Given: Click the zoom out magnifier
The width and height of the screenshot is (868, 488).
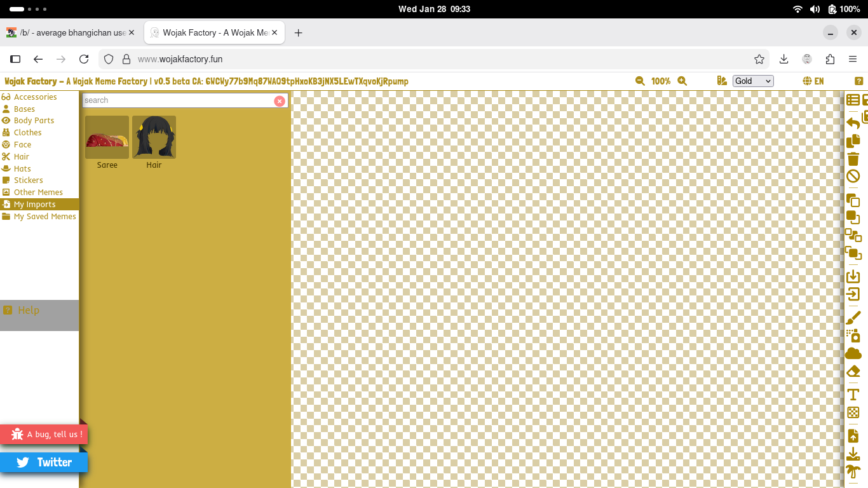Looking at the screenshot, I should pos(640,81).
